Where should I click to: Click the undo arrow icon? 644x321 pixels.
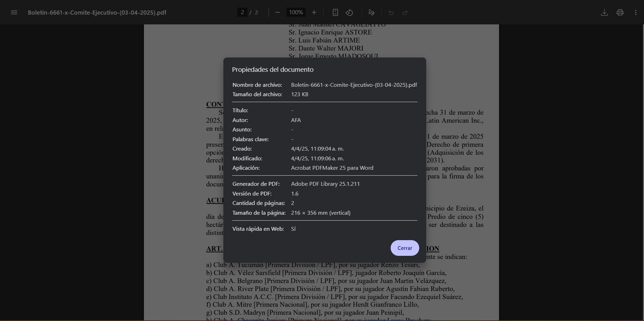(x=391, y=12)
